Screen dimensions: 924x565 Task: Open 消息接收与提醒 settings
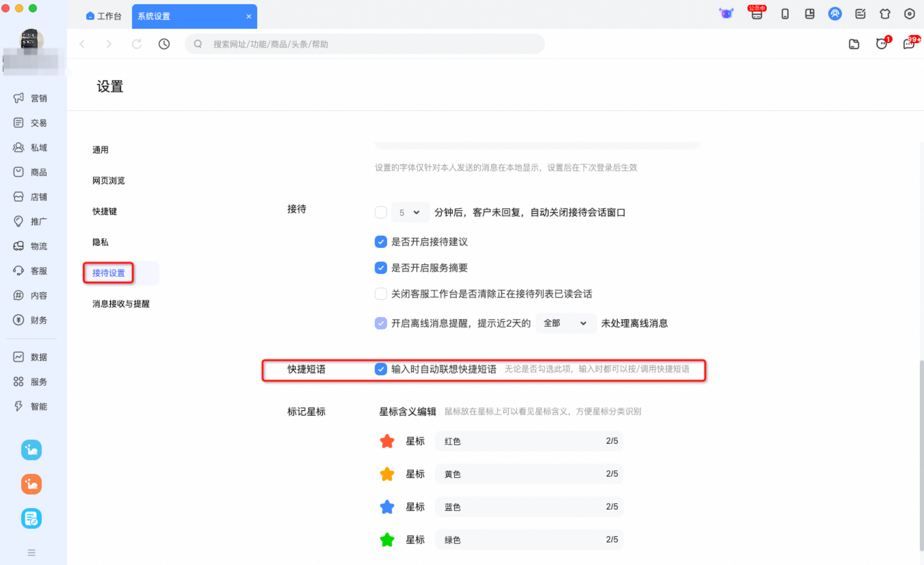(121, 303)
